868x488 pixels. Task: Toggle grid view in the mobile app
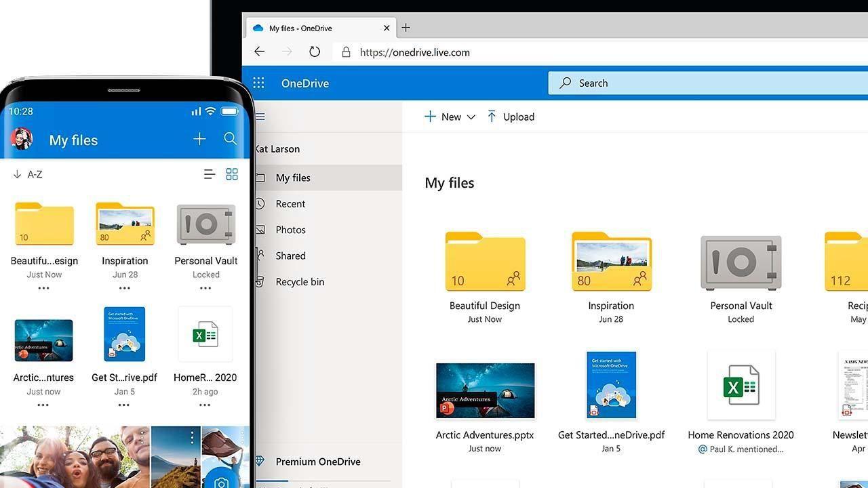232,174
